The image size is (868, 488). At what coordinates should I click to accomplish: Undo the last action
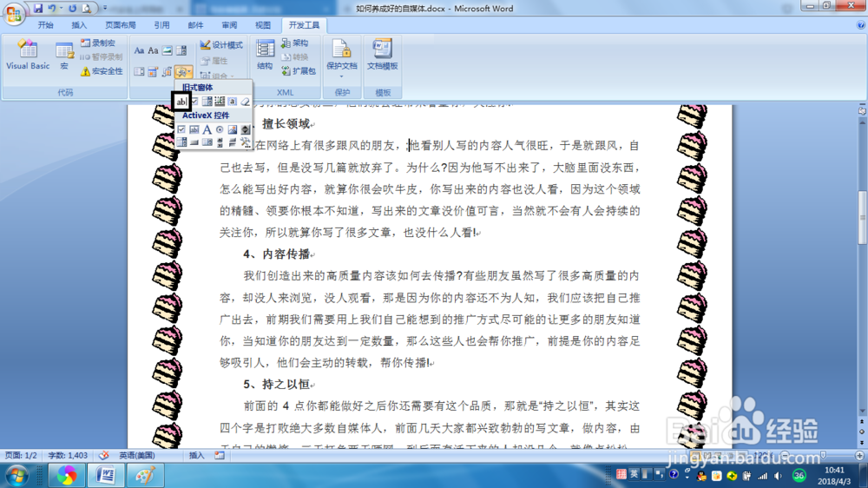coord(52,9)
